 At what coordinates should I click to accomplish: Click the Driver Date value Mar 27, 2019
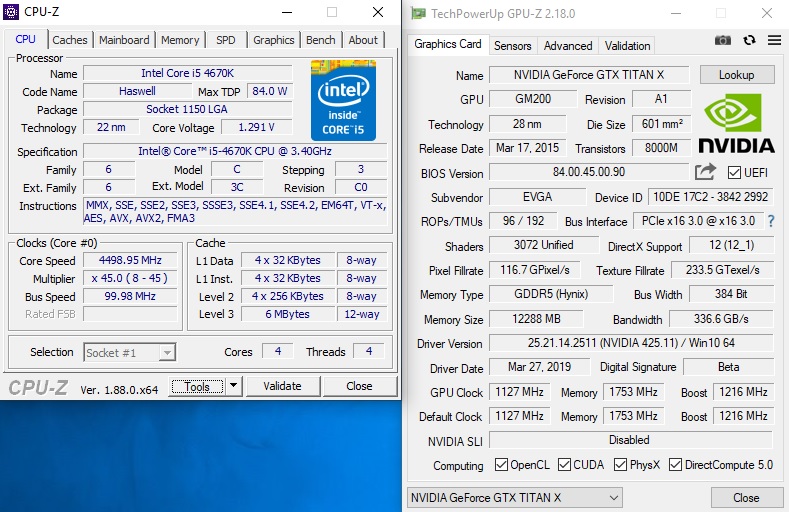[x=539, y=367]
